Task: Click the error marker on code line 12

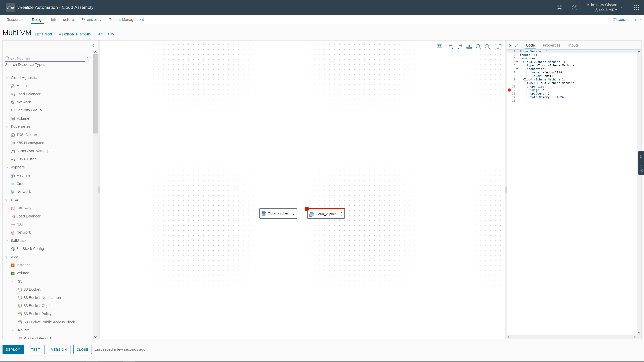Action: (509, 90)
